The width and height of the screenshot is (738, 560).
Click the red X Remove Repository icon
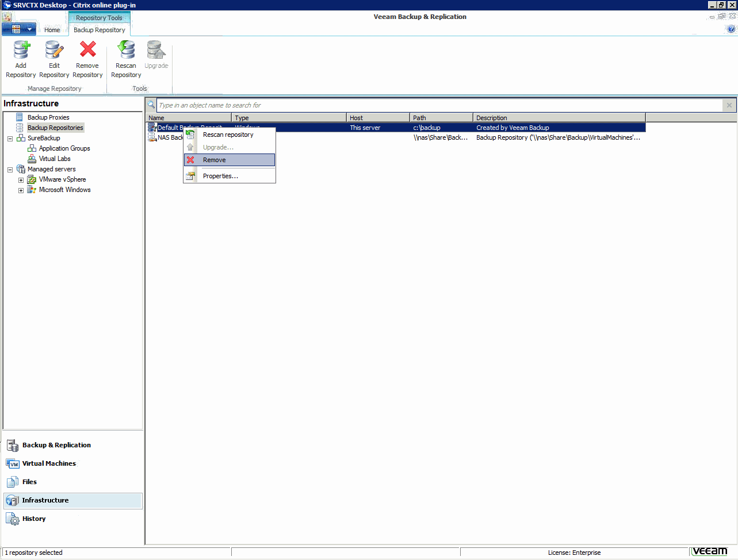pyautogui.click(x=87, y=49)
